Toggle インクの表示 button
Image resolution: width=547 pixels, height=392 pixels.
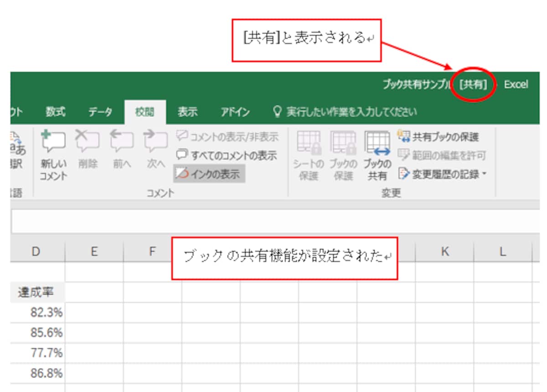point(209,174)
